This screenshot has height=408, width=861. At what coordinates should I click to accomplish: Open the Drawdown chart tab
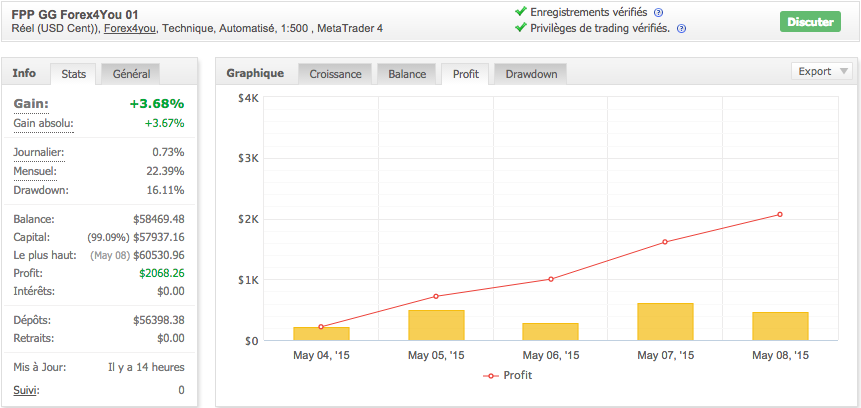[x=531, y=74]
